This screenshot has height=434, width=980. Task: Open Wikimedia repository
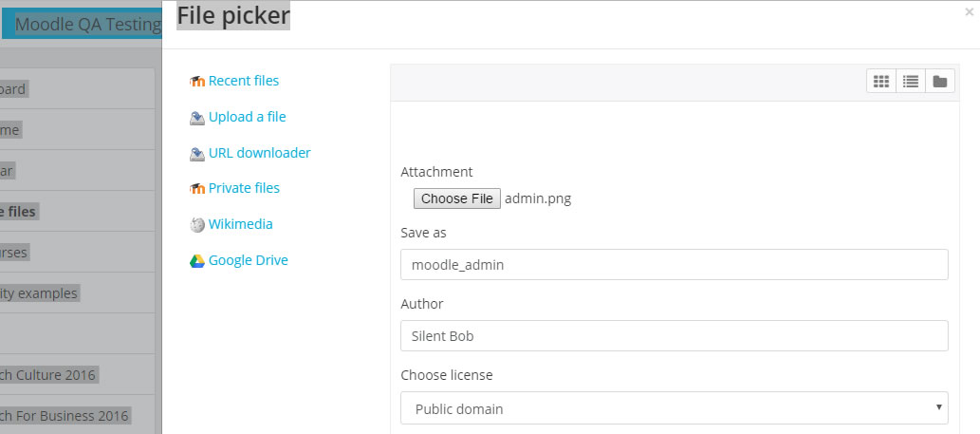pyautogui.click(x=241, y=224)
